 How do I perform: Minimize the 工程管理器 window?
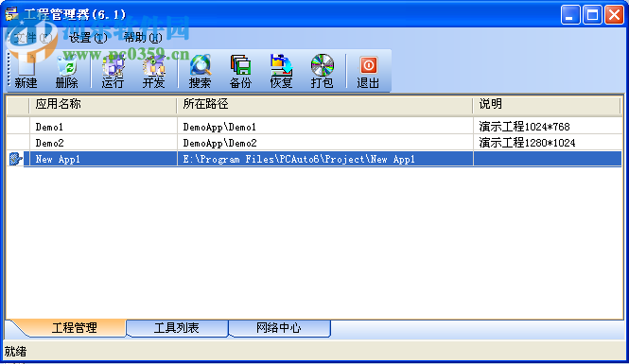click(570, 15)
